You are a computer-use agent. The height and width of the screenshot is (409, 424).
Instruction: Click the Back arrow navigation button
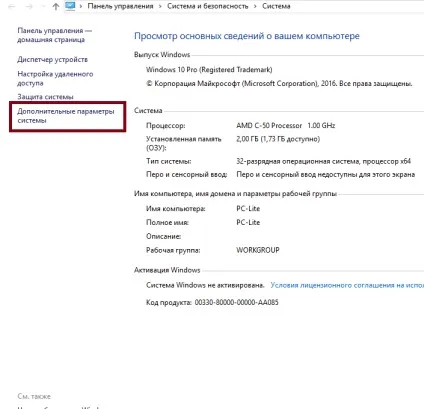pos(12,6)
